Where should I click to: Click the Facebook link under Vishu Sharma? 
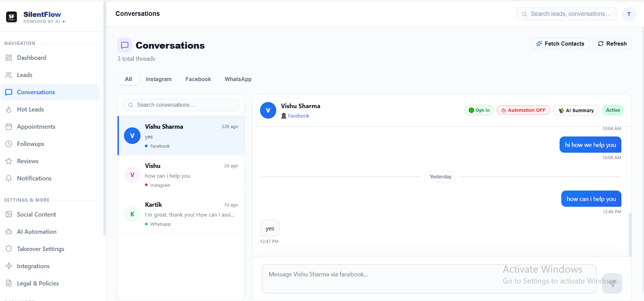tap(299, 116)
